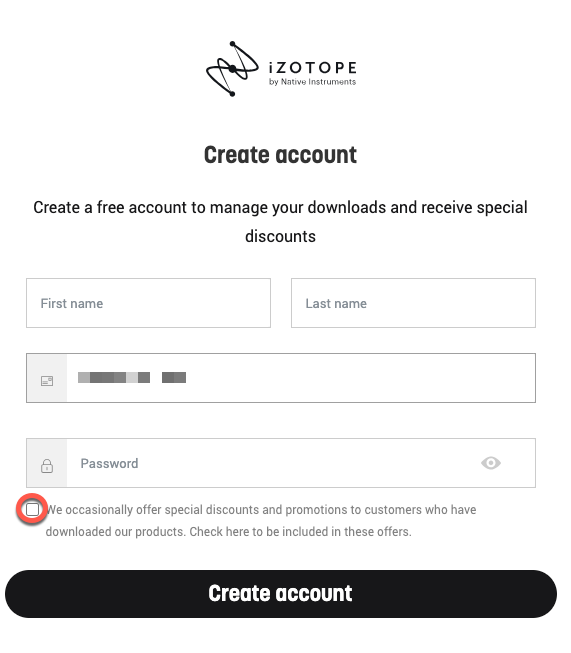571x653 pixels.
Task: Click the 'by Native Instruments' tagline
Action: pos(312,82)
